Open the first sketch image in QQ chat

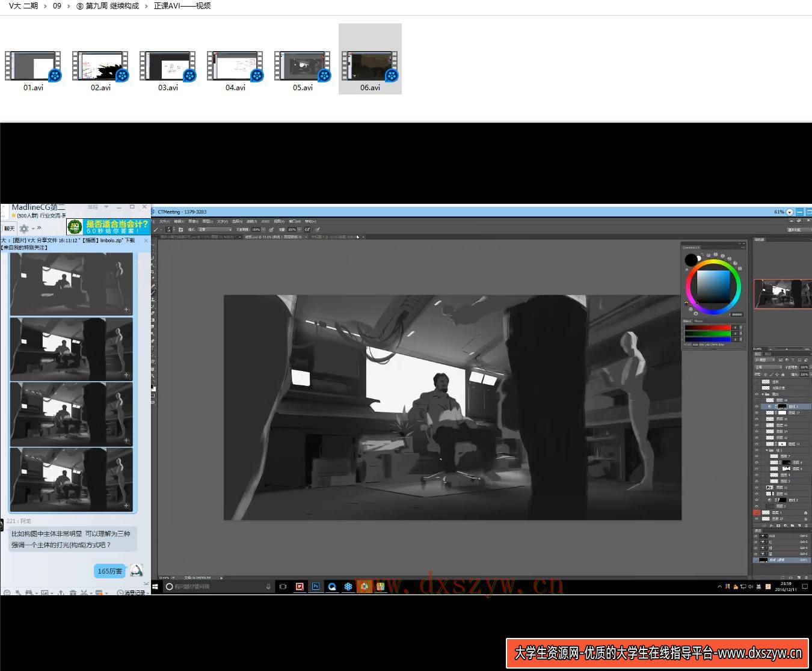click(71, 284)
